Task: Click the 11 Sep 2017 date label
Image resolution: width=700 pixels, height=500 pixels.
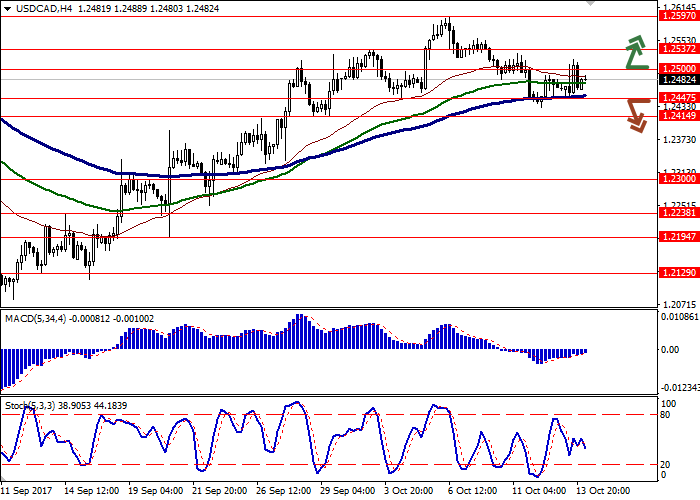Action: pos(26,491)
